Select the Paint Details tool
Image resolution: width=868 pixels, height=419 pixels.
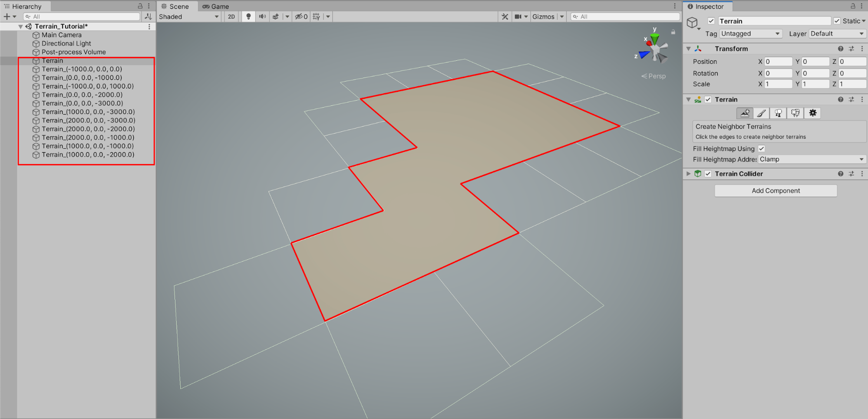(x=795, y=113)
